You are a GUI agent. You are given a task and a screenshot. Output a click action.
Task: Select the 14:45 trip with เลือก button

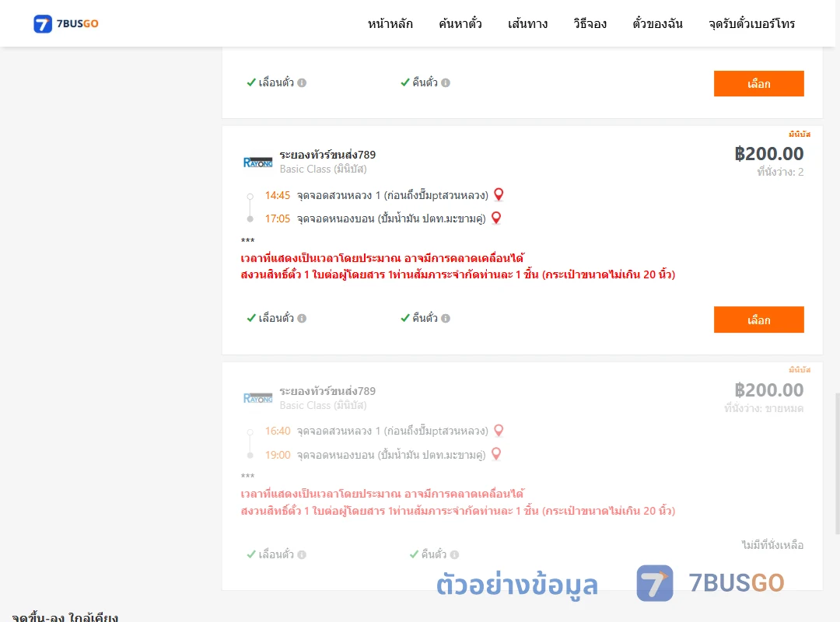tap(758, 320)
